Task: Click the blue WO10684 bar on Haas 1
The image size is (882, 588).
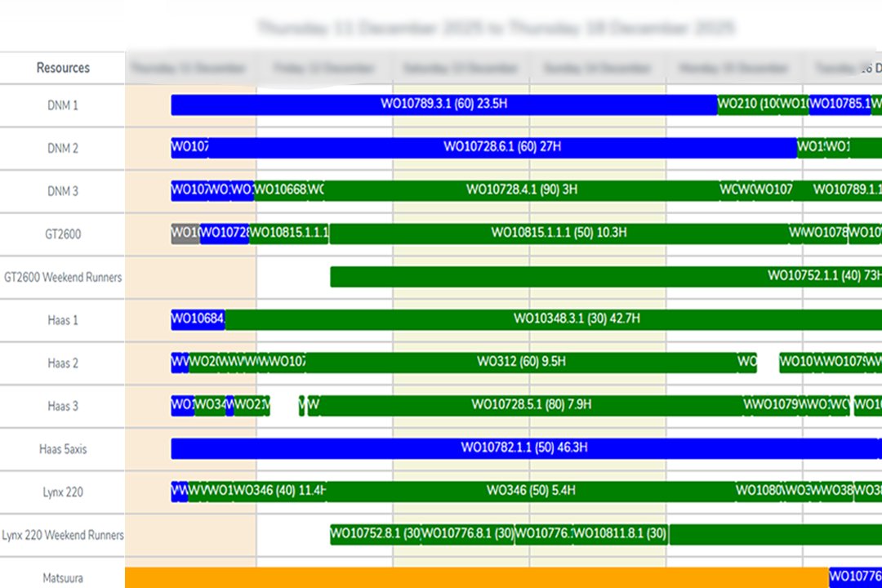Action: pos(198,319)
